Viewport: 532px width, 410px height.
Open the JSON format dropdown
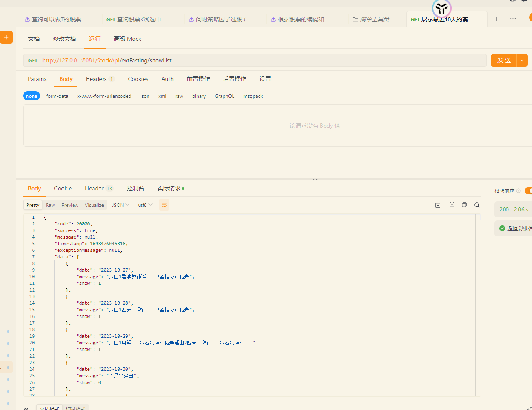(120, 205)
